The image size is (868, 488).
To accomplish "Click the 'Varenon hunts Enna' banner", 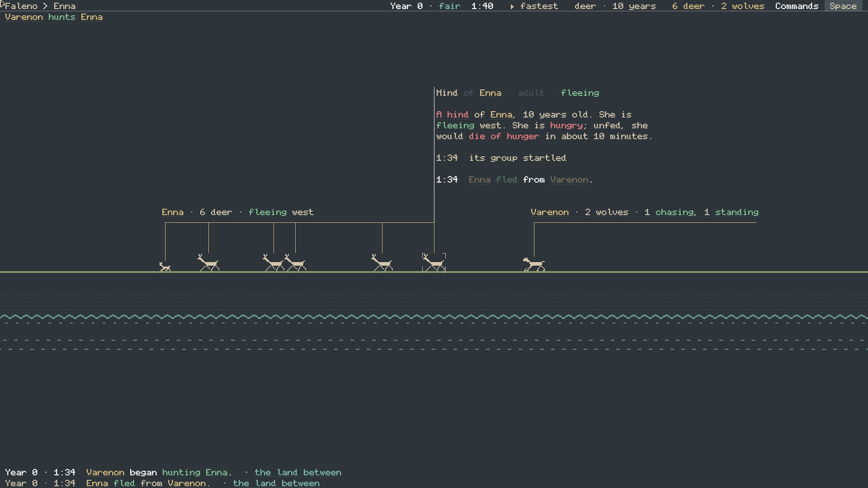I will (x=54, y=17).
